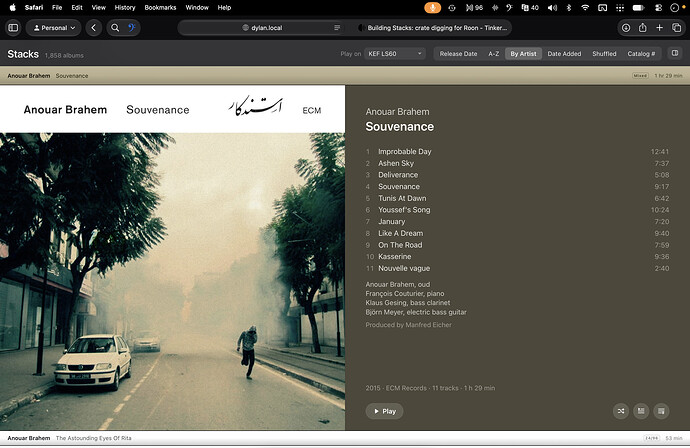The image size is (690, 448).
Task: Sort stacks by Date Added
Action: tap(564, 54)
